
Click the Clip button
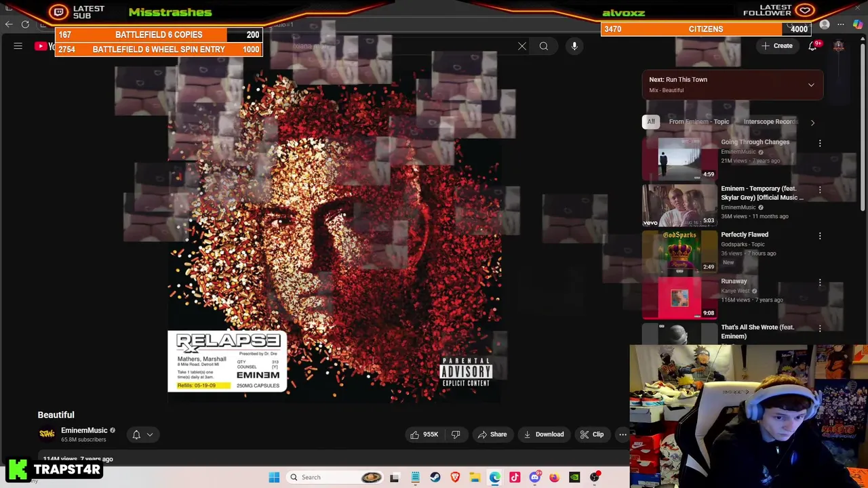pyautogui.click(x=592, y=434)
